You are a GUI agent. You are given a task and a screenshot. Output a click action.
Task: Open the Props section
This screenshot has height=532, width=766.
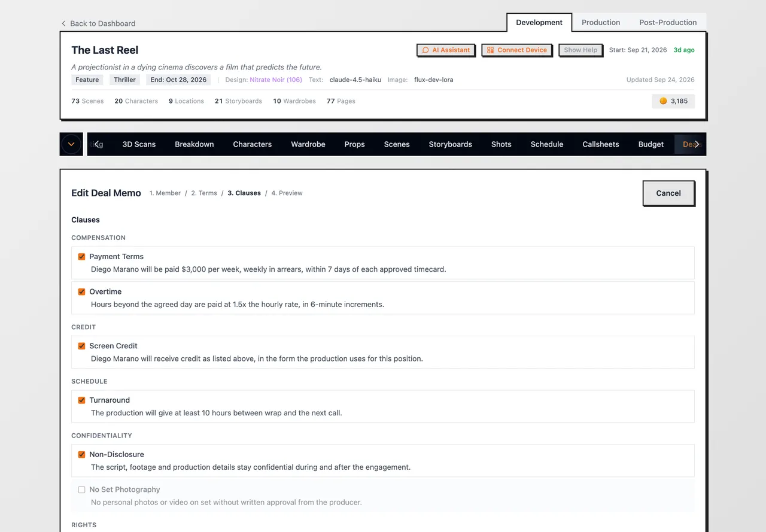pyautogui.click(x=354, y=144)
